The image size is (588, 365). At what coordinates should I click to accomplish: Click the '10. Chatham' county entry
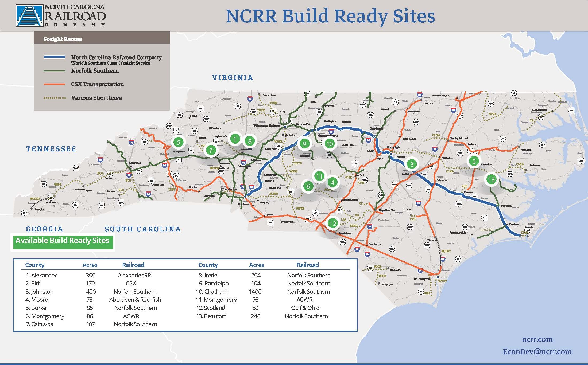212,292
